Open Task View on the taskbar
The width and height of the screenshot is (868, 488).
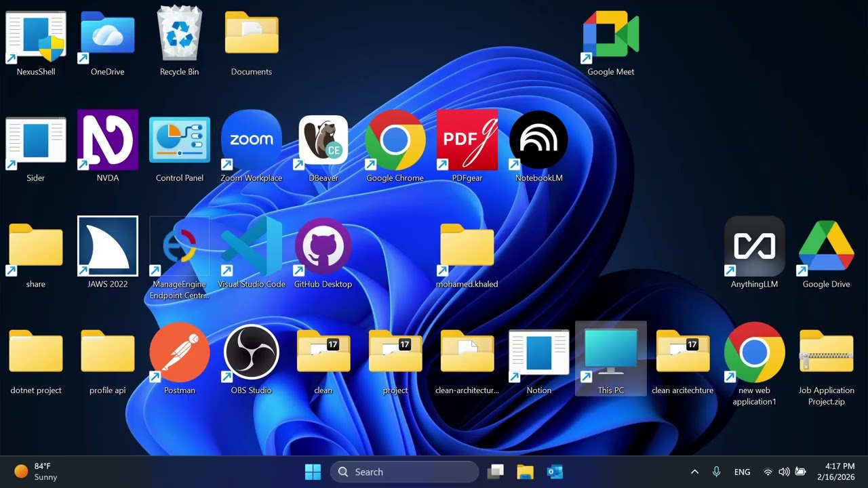[496, 472]
